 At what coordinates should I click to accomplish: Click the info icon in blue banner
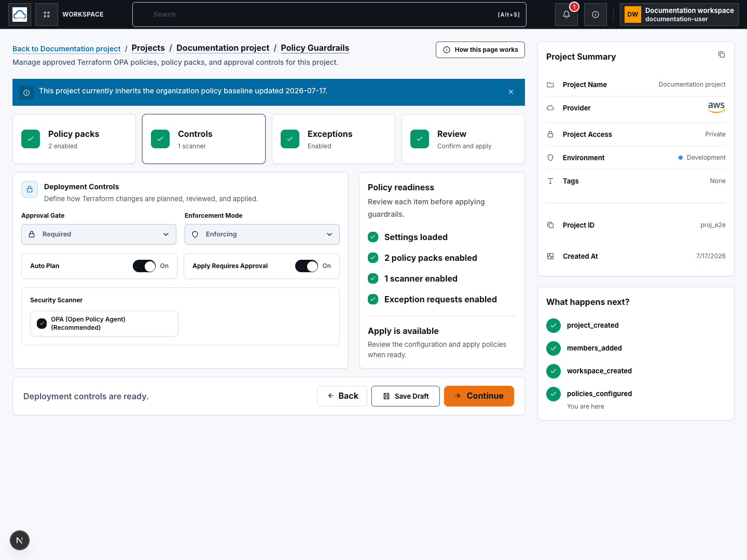click(26, 93)
